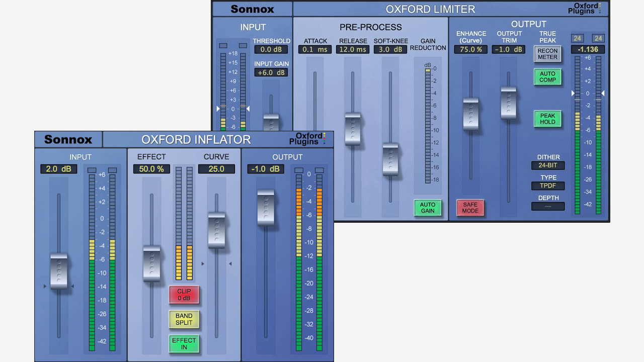Image resolution: width=644 pixels, height=362 pixels.
Task: Open the dither TYPE TPDF selector
Action: (x=547, y=186)
